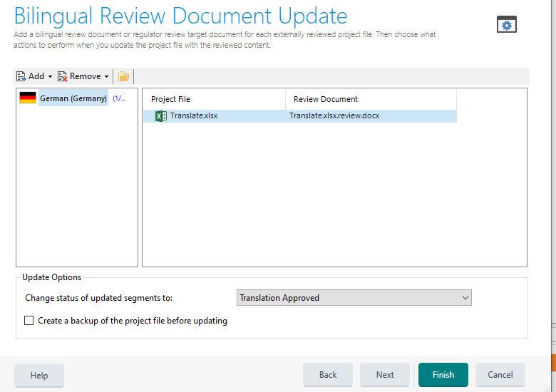Click the Finish button
This screenshot has width=556, height=392.
click(443, 375)
